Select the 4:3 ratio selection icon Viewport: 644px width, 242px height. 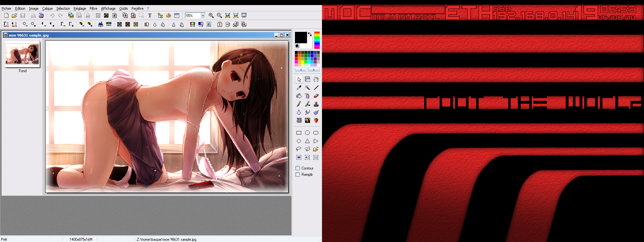pyautogui.click(x=307, y=157)
